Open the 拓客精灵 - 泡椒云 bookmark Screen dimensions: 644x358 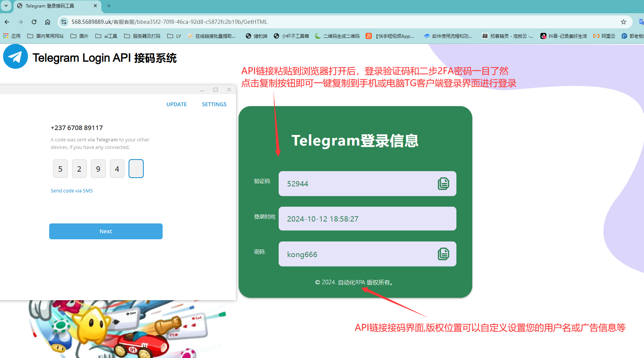507,36
